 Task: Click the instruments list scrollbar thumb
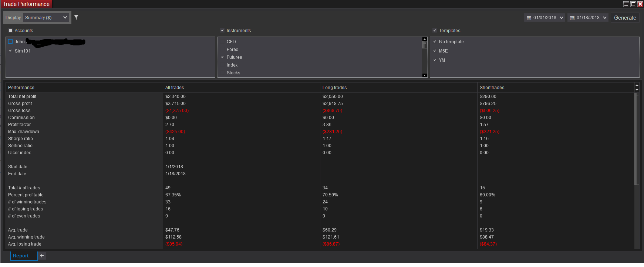pos(425,45)
